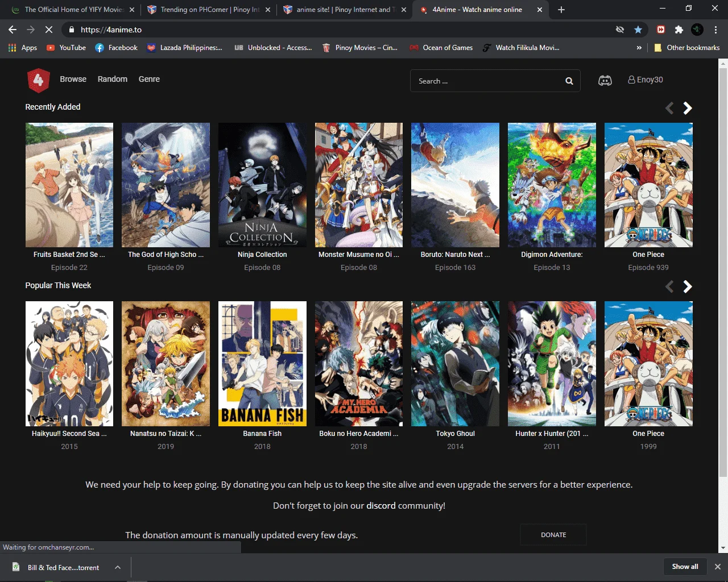728x582 pixels.
Task: Open Digimon Adventure poster
Action: (552, 185)
